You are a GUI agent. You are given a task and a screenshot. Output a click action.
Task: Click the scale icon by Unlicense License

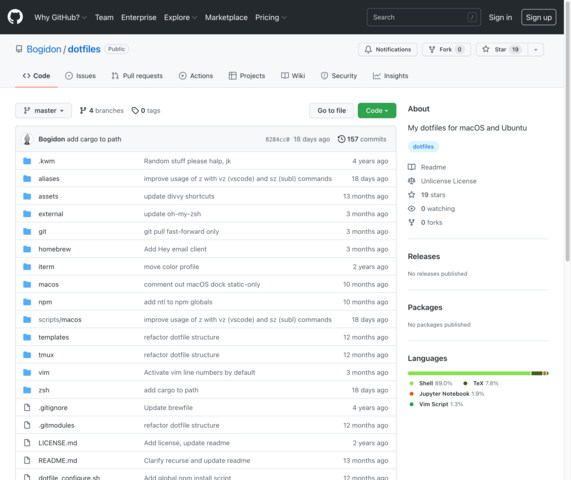pyautogui.click(x=411, y=181)
